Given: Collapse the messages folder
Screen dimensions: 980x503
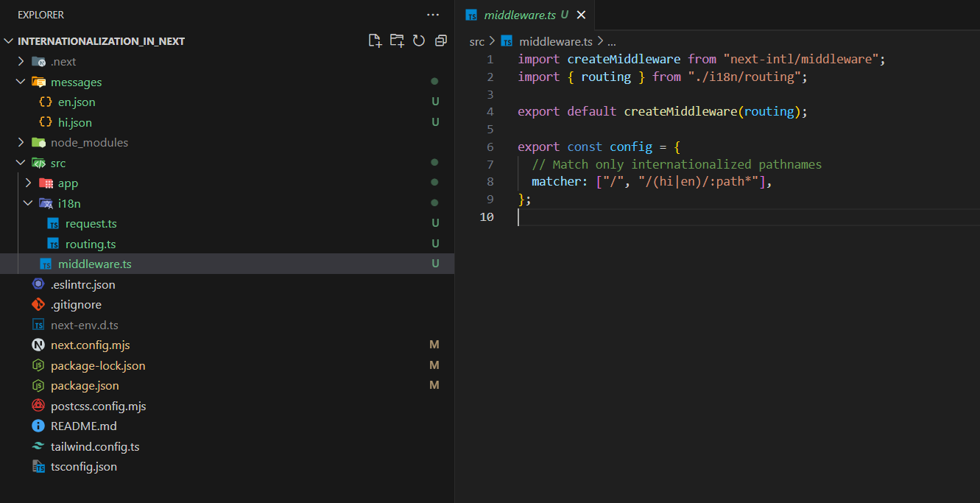Looking at the screenshot, I should click(x=21, y=82).
